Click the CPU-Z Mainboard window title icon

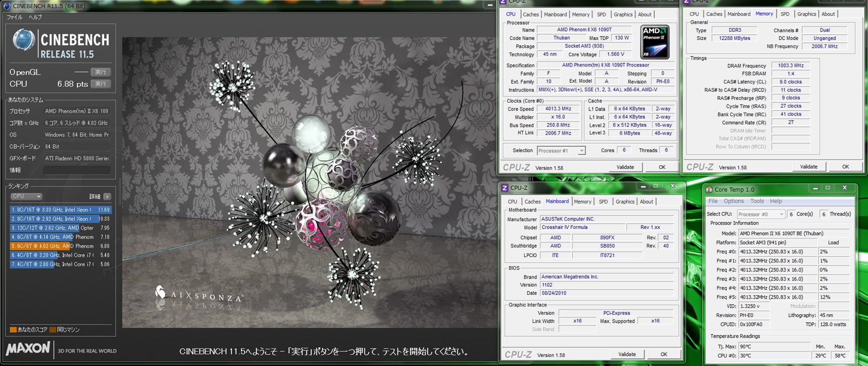coord(505,188)
